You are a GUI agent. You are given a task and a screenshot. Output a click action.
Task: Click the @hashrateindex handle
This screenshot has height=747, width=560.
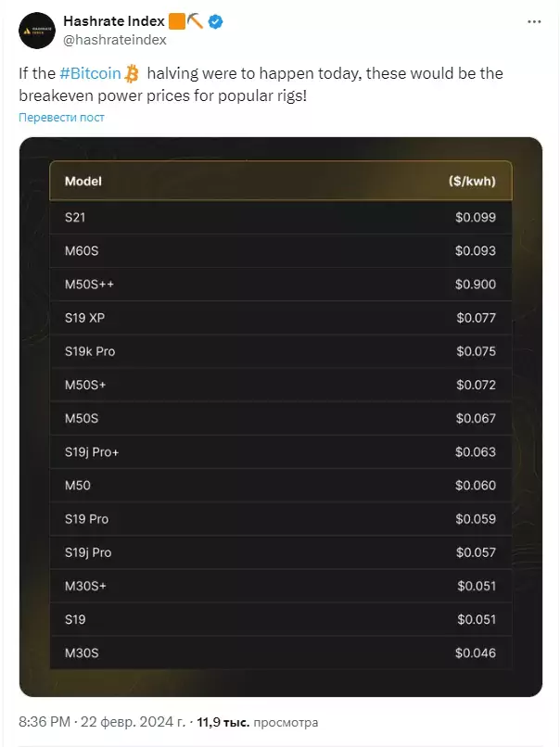[114, 40]
